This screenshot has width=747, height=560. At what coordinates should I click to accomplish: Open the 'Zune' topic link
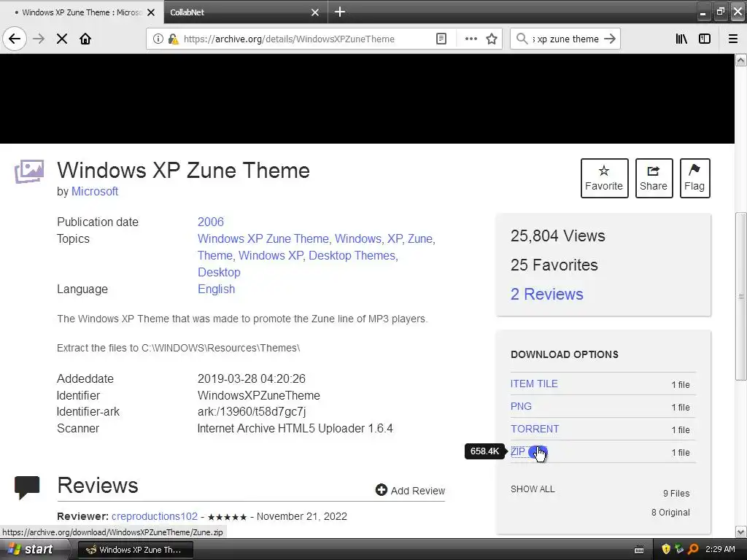coord(419,238)
